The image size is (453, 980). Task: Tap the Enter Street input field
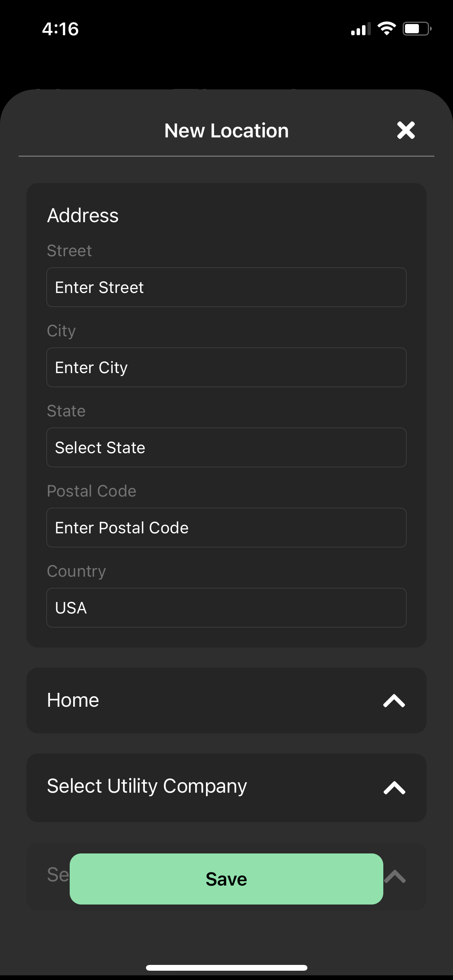coord(226,287)
